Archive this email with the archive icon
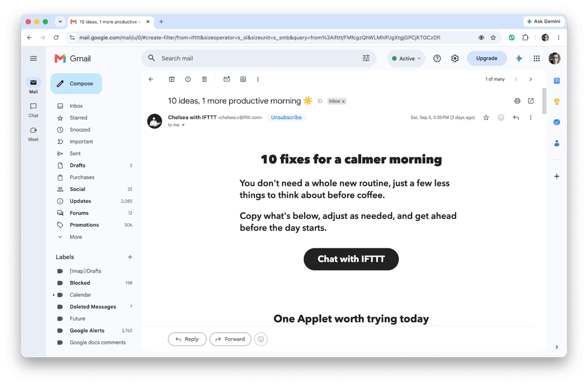 tap(172, 79)
